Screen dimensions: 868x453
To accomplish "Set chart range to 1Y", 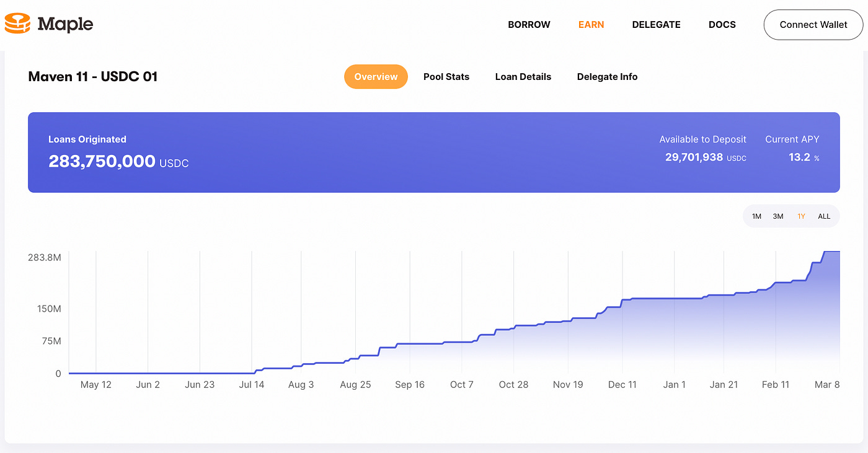I will tap(801, 216).
